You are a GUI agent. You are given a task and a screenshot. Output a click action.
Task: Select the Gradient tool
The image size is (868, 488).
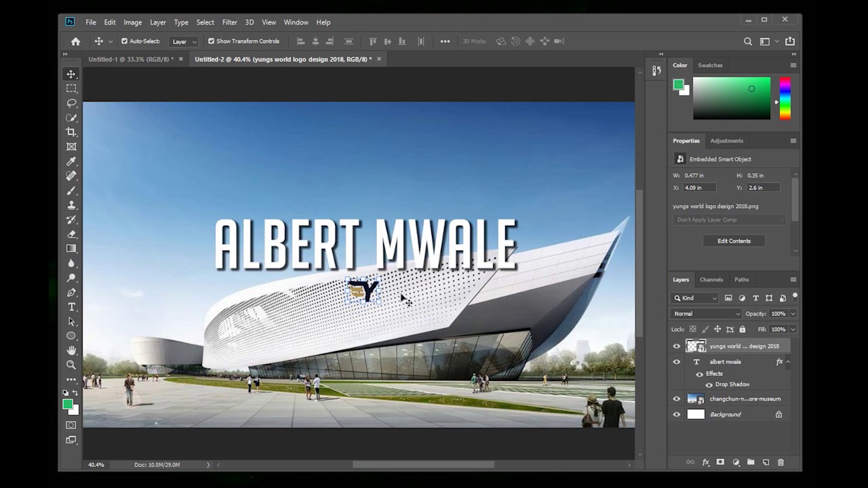[x=71, y=249]
